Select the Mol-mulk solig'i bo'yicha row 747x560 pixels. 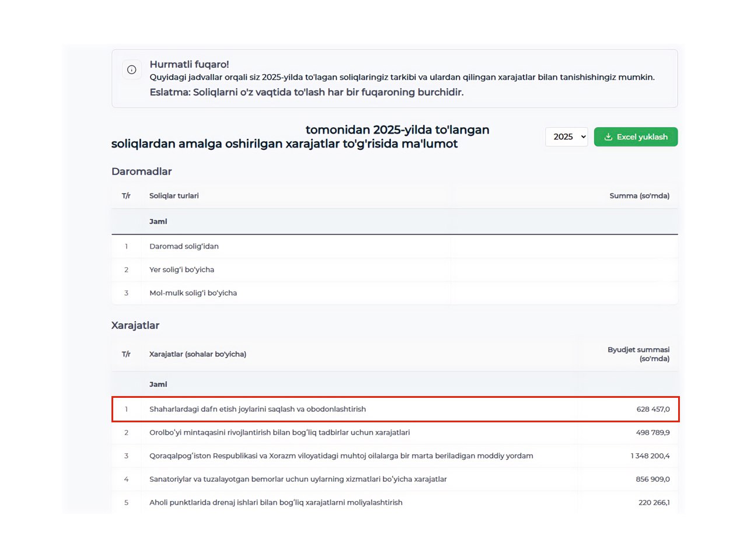coord(193,293)
